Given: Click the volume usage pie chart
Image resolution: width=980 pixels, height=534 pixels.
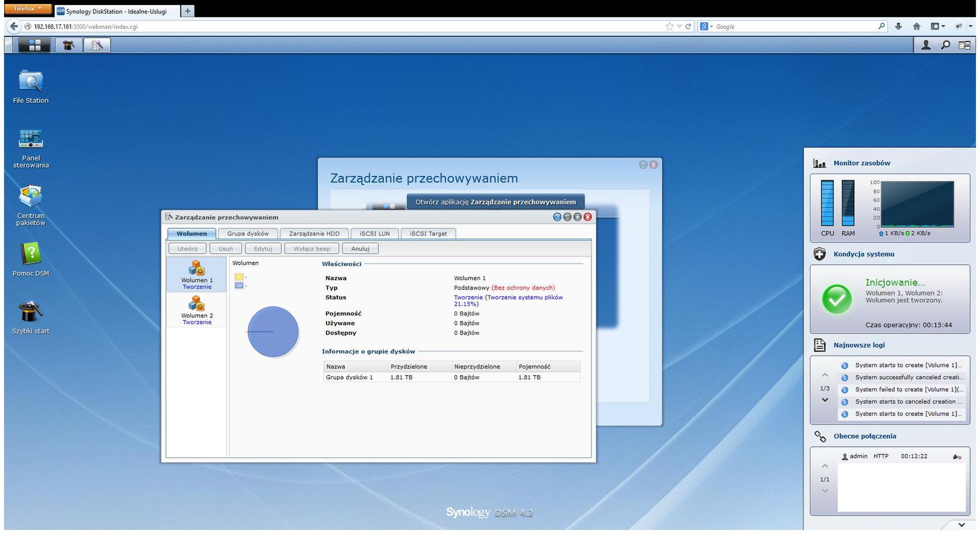Looking at the screenshot, I should tap(273, 332).
